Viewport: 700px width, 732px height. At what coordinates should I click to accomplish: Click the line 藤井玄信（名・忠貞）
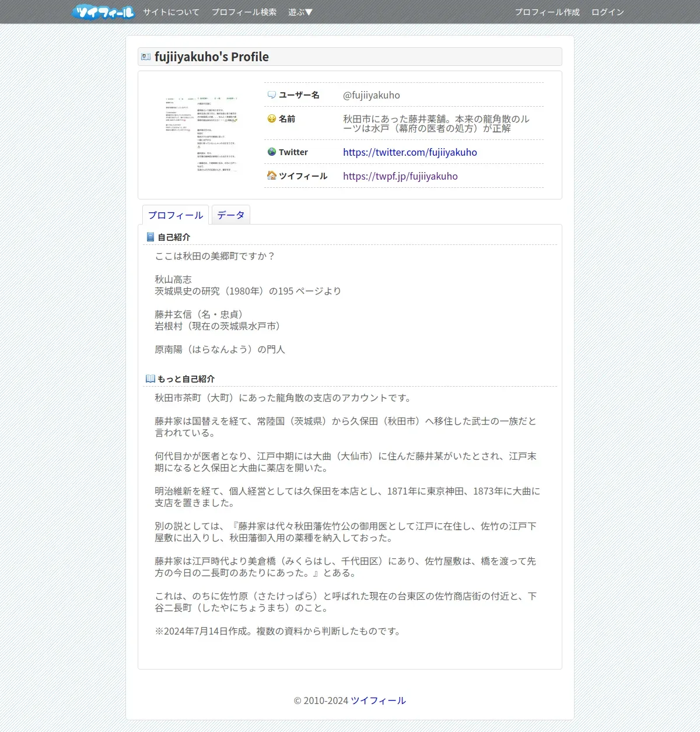tap(201, 314)
